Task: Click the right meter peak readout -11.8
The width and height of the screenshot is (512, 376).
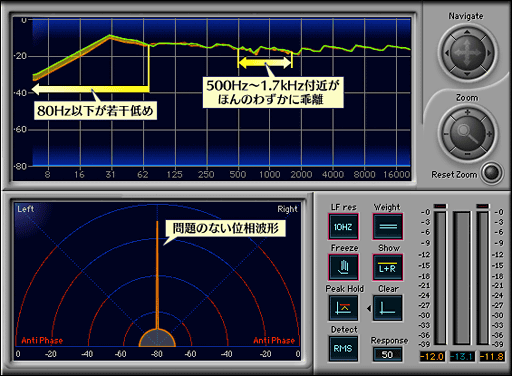Action: tap(492, 357)
